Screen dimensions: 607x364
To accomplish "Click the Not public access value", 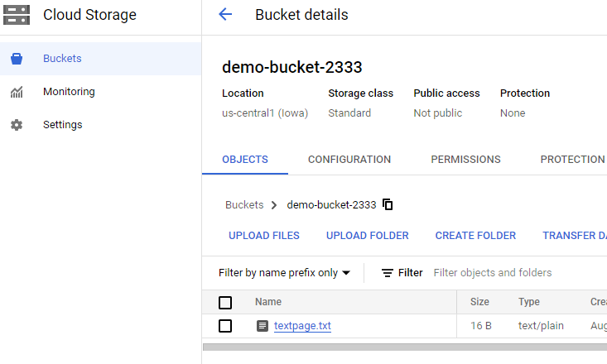I will tap(438, 113).
